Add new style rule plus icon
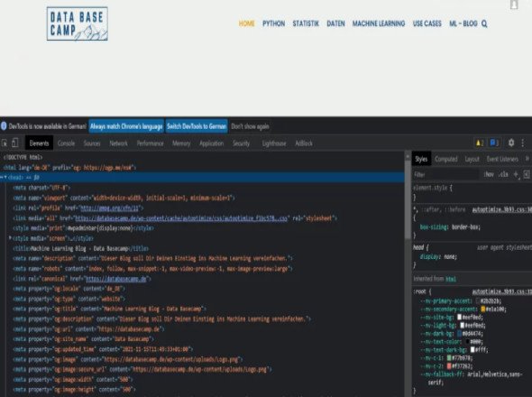The image size is (532, 397). click(516, 174)
